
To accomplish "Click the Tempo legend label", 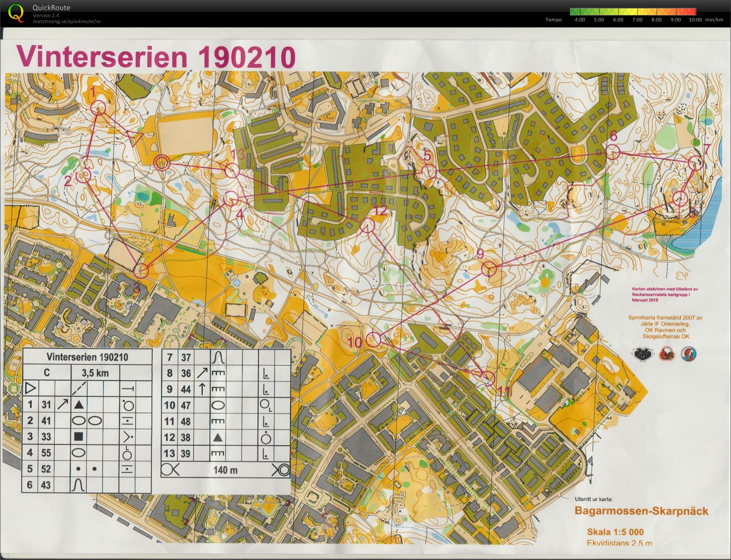I will click(554, 20).
